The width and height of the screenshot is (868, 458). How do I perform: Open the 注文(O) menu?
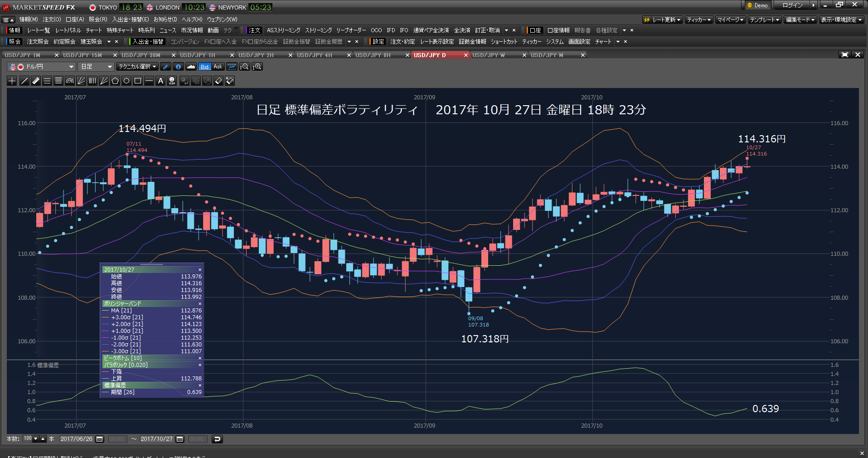(x=52, y=19)
